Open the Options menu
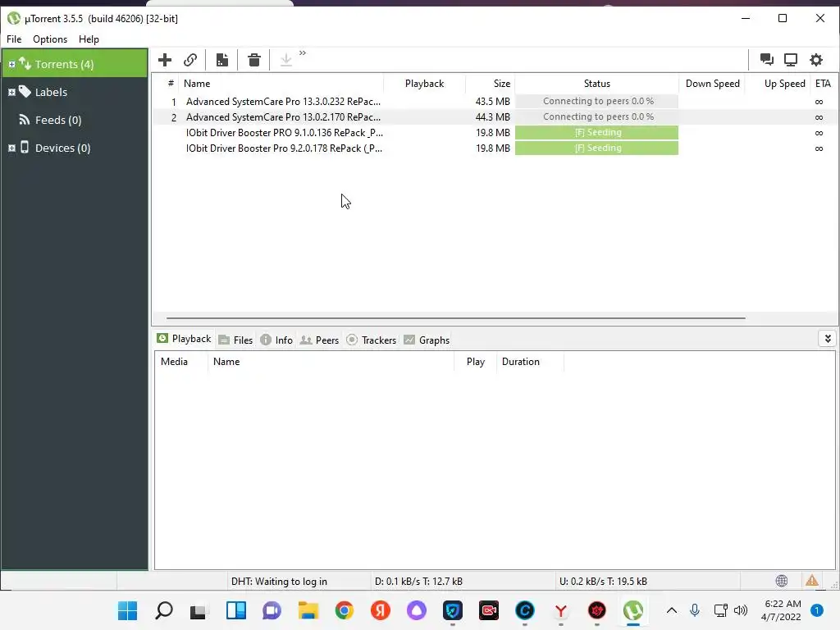Screen dimensions: 840x630 coord(50,39)
